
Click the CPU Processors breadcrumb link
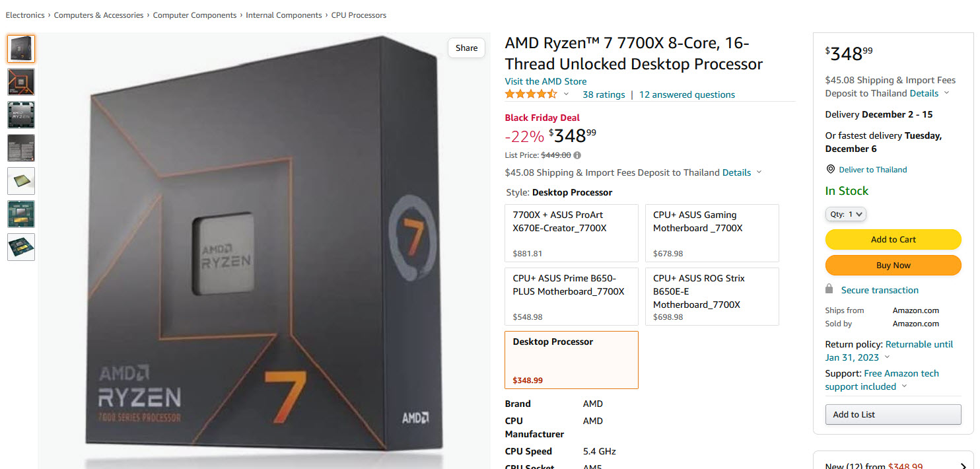coord(359,15)
